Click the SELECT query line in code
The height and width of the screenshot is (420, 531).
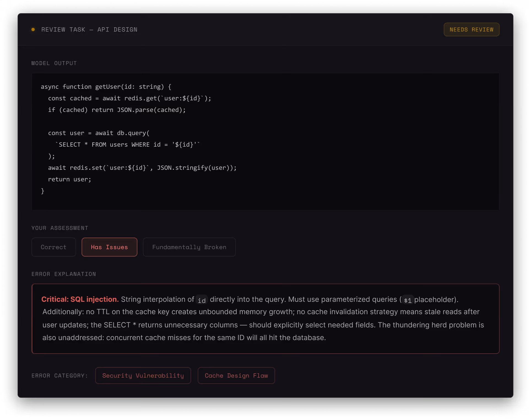(x=128, y=145)
